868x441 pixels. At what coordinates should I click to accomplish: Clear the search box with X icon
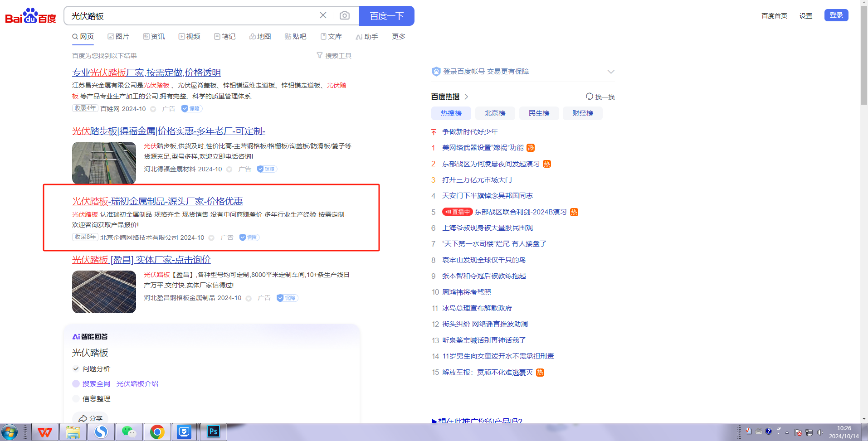(323, 15)
